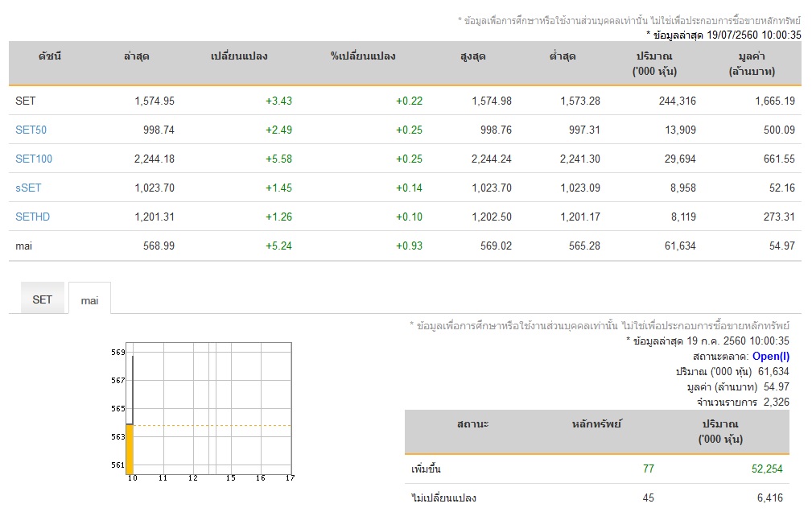Image resolution: width=812 pixels, height=512 pixels.
Task: Click the SET row name
Action: pos(26,101)
